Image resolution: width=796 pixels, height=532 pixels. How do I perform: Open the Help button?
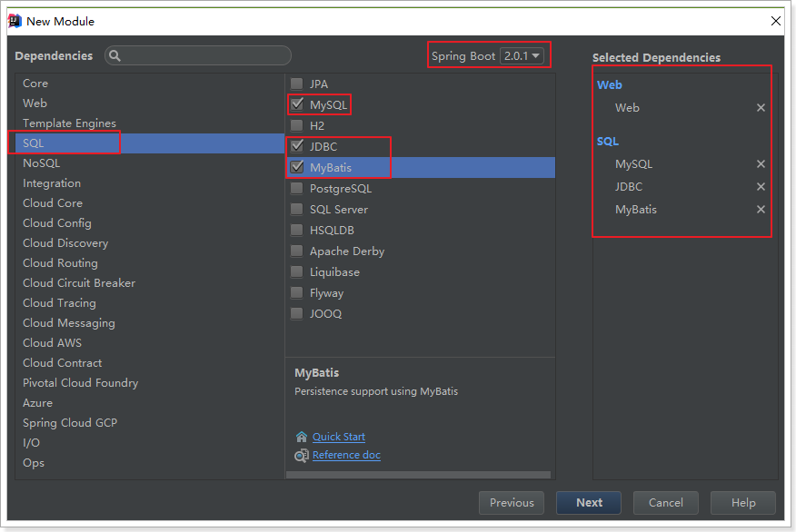[743, 503]
